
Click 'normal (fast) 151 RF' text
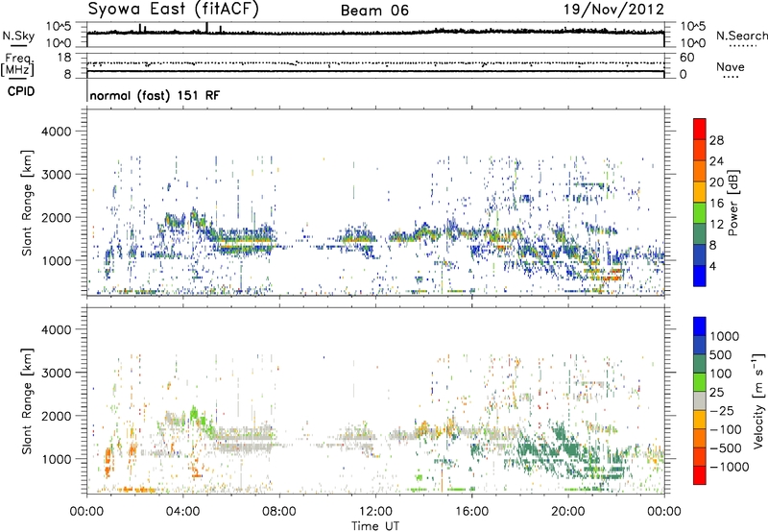(x=155, y=95)
